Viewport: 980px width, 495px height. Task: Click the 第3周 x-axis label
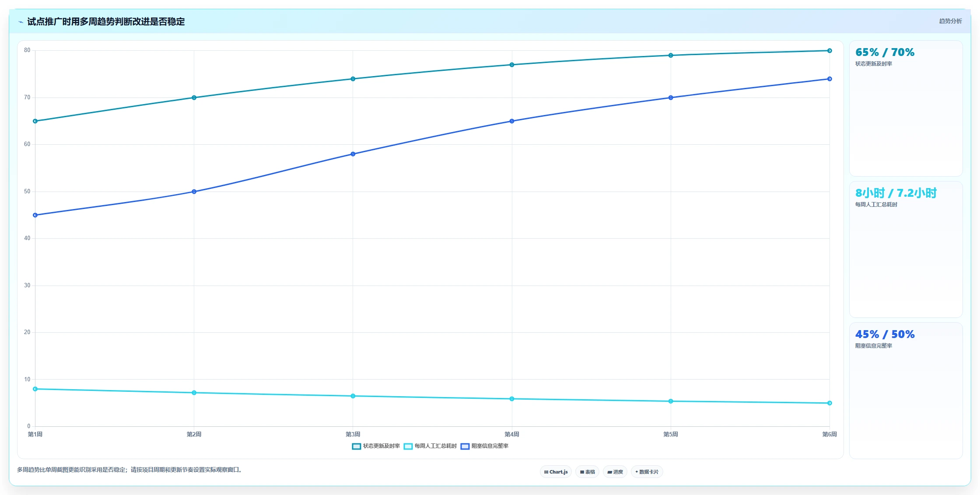353,434
